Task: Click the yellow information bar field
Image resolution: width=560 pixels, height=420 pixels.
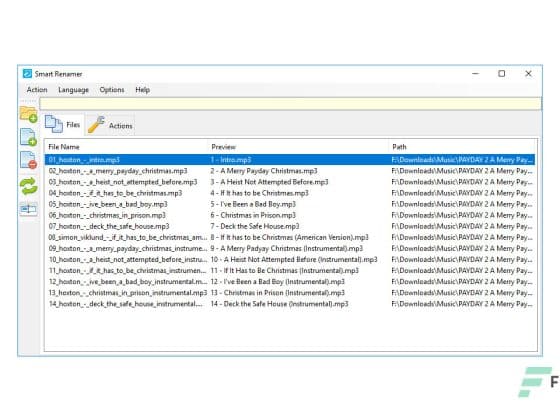Action: click(x=290, y=104)
